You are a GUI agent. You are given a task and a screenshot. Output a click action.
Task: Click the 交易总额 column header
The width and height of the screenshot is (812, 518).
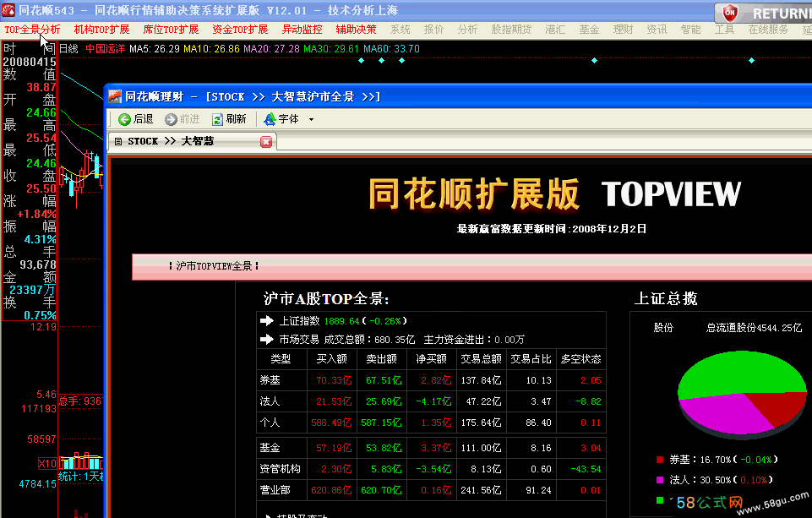click(481, 359)
